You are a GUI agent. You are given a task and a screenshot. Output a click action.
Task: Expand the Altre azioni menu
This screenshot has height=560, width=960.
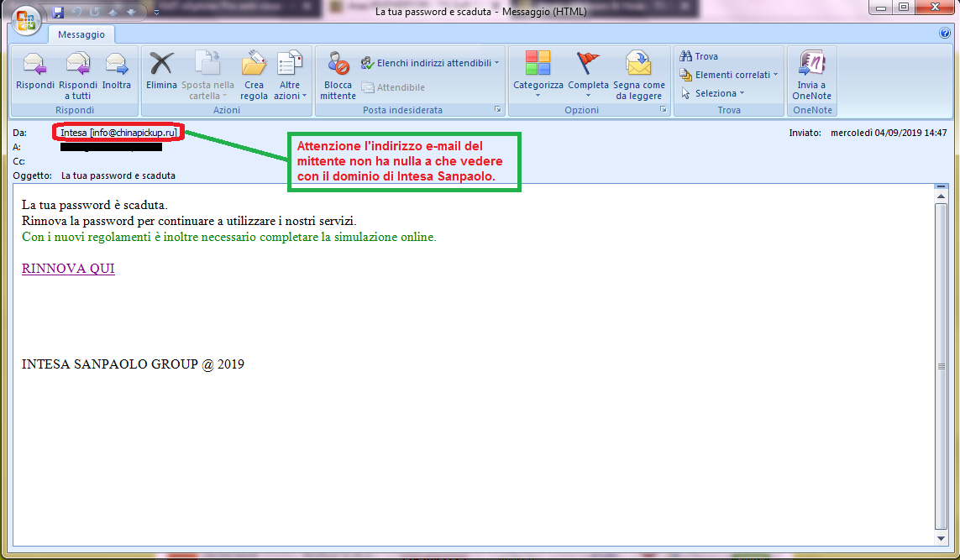[291, 76]
